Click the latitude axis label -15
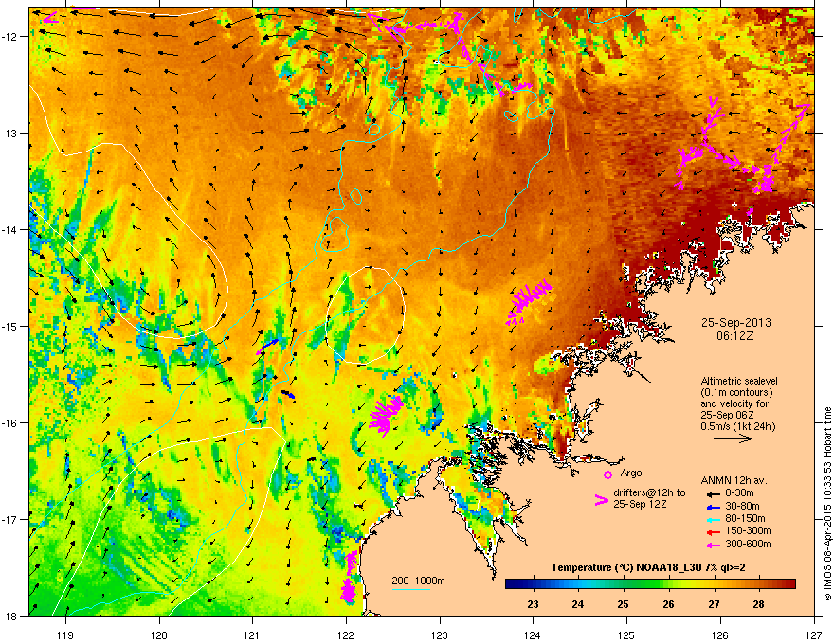 click(x=9, y=326)
